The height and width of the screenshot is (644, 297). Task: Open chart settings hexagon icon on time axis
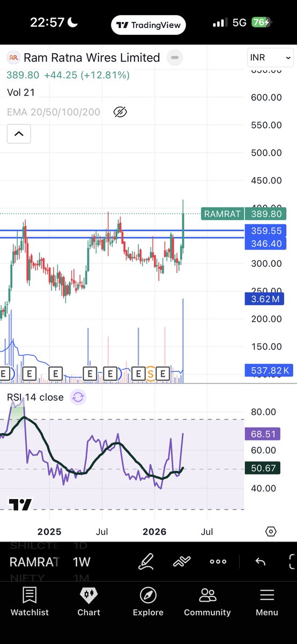(x=271, y=531)
